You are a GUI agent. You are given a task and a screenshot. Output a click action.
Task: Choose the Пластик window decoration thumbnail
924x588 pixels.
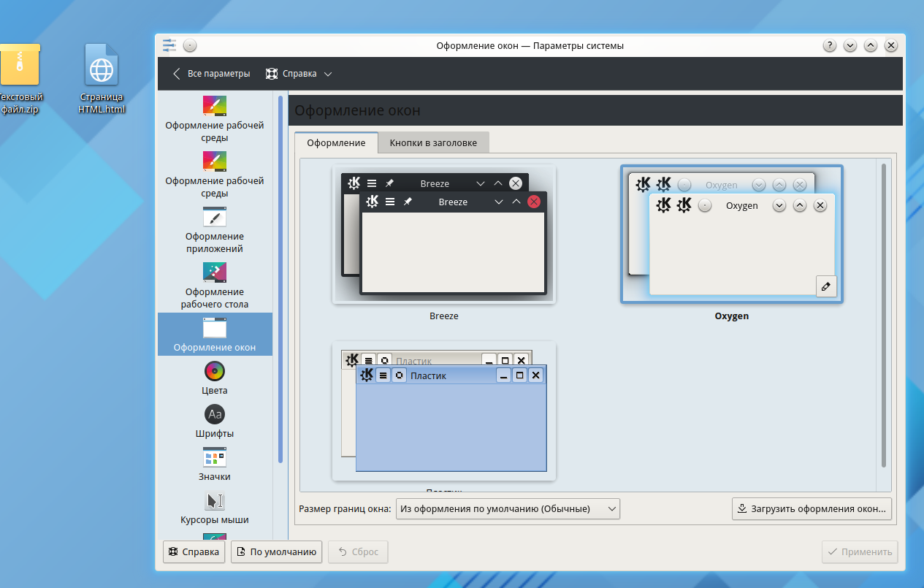click(444, 411)
